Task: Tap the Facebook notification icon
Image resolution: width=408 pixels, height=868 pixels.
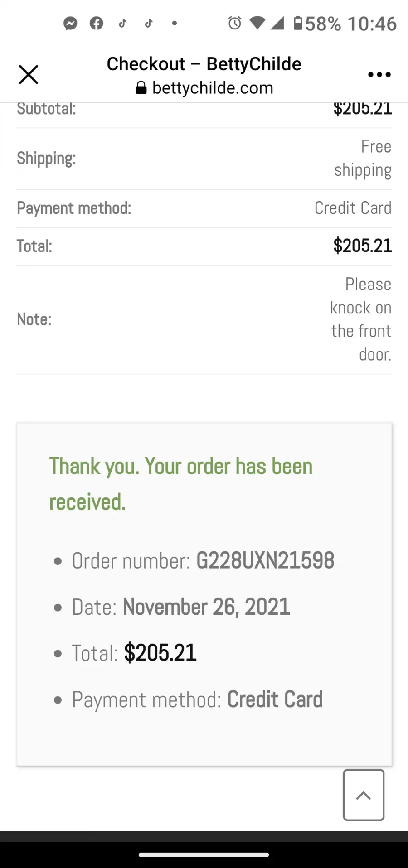Action: click(96, 23)
